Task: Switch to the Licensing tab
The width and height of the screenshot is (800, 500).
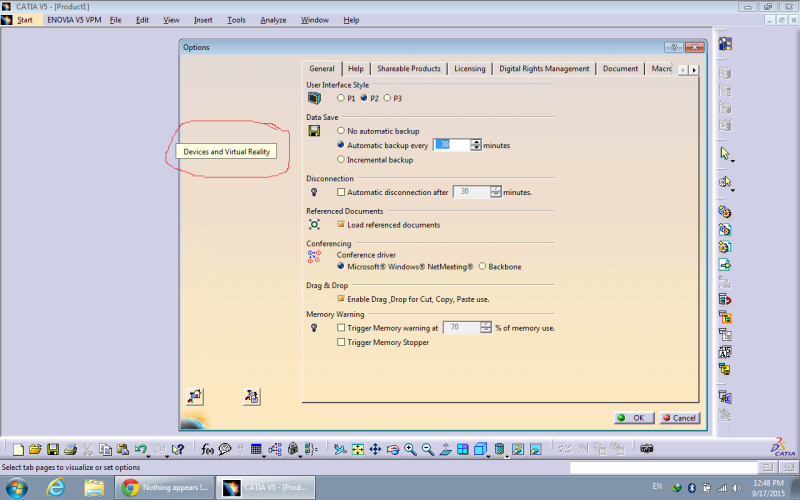Action: pyautogui.click(x=469, y=68)
